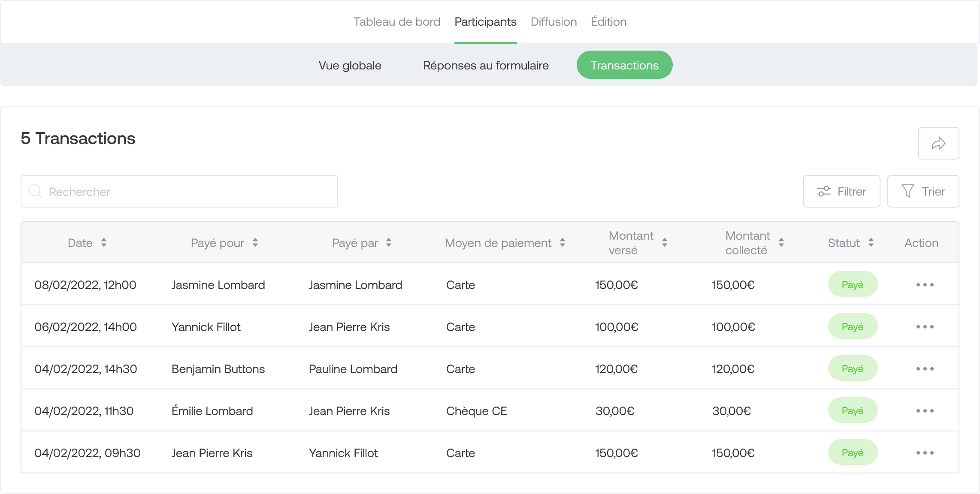Screen dimensions: 980x494
Task: Go to the Édition tab
Action: [x=608, y=22]
